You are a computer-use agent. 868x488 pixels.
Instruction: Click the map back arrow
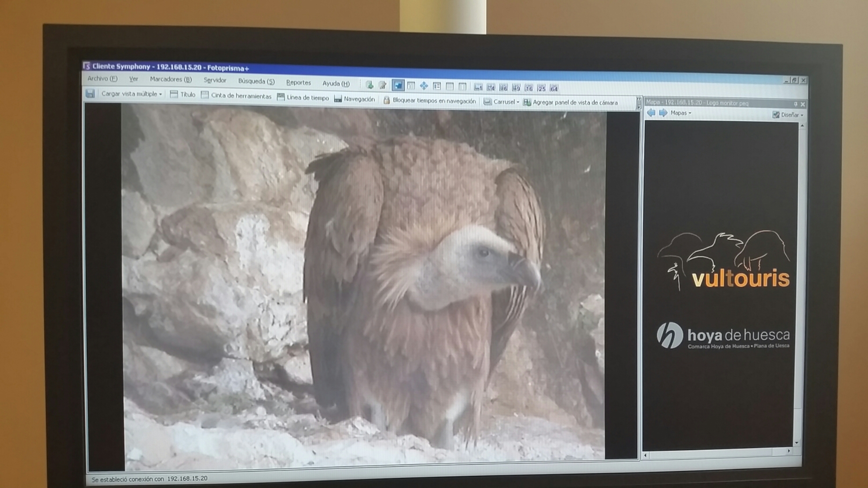[651, 113]
